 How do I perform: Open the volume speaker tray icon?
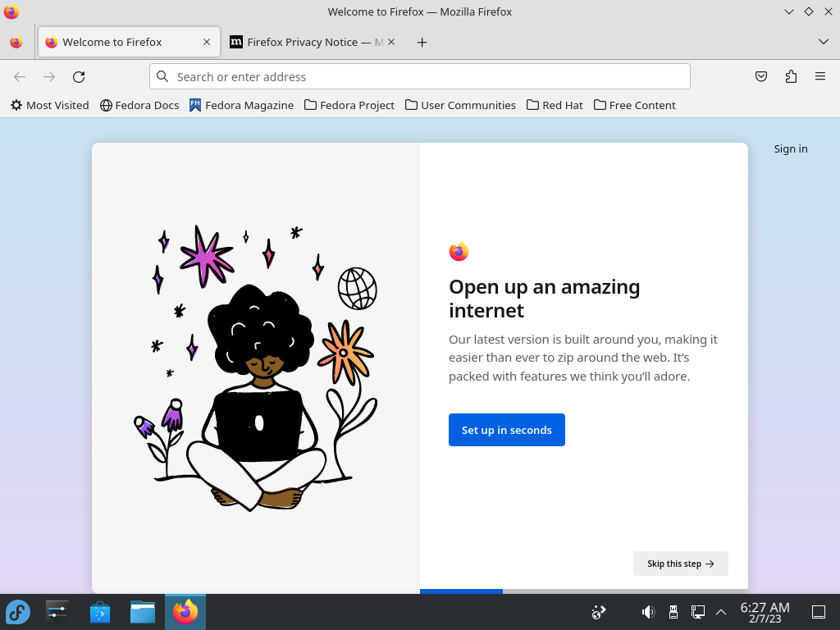tap(648, 612)
